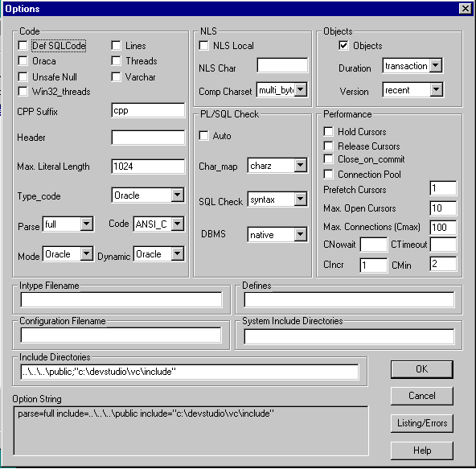The height and width of the screenshot is (469, 476).
Task: Open the Code dropdown showing ANSI_C
Action: [x=178, y=224]
